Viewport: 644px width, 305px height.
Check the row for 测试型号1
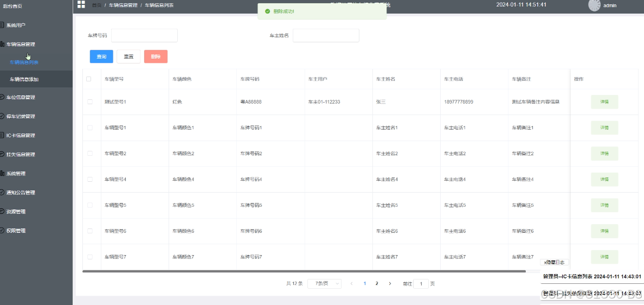click(x=90, y=101)
